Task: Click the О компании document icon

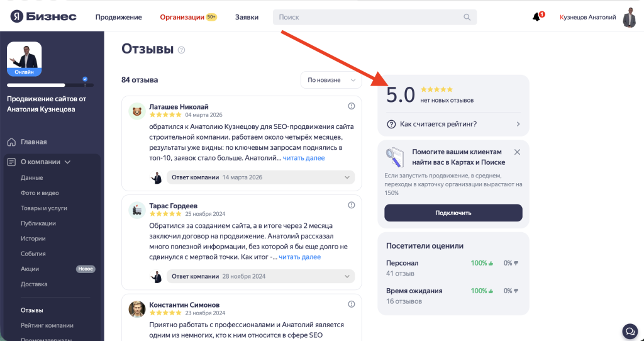Action: (11, 162)
